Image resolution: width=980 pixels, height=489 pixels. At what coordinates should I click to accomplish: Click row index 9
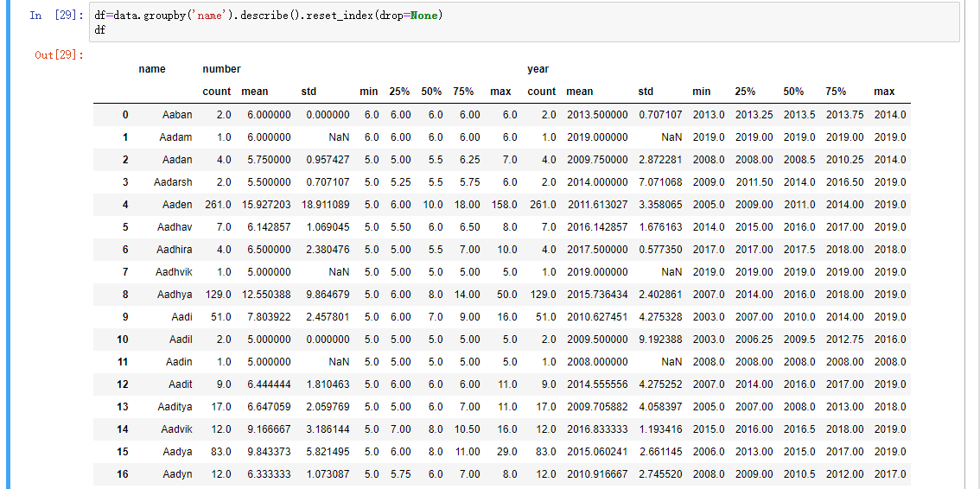[x=125, y=317]
